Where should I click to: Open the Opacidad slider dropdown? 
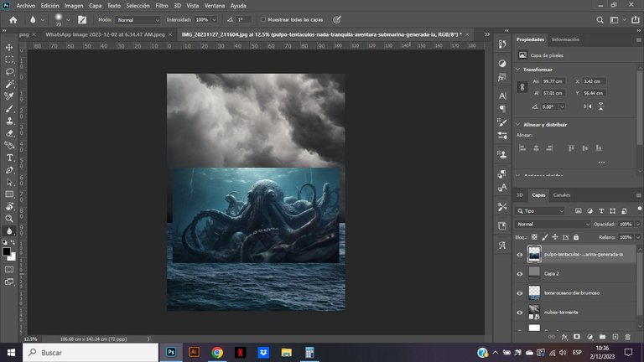(x=638, y=224)
